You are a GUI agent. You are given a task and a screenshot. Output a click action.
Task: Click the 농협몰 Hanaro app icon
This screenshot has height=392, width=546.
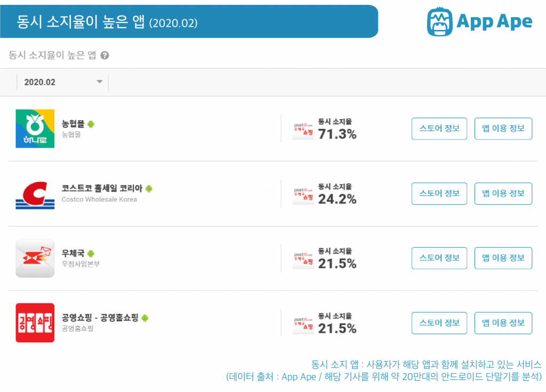[x=35, y=129]
